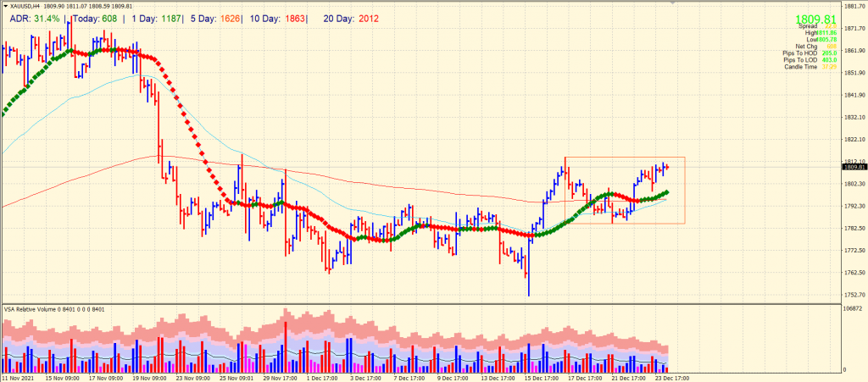The height and width of the screenshot is (382, 868).
Task: Click the XAUUSD,H4 chart title arrow
Action: 5,7
